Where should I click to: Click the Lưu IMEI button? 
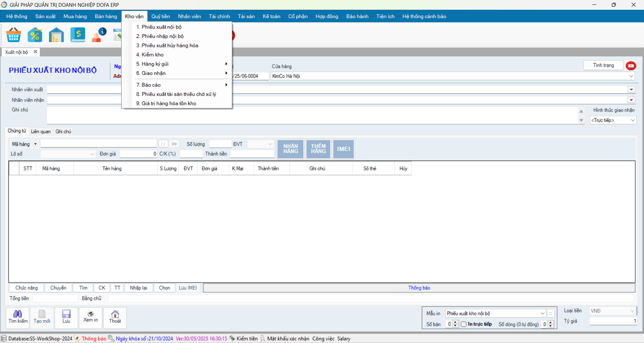tap(188, 288)
